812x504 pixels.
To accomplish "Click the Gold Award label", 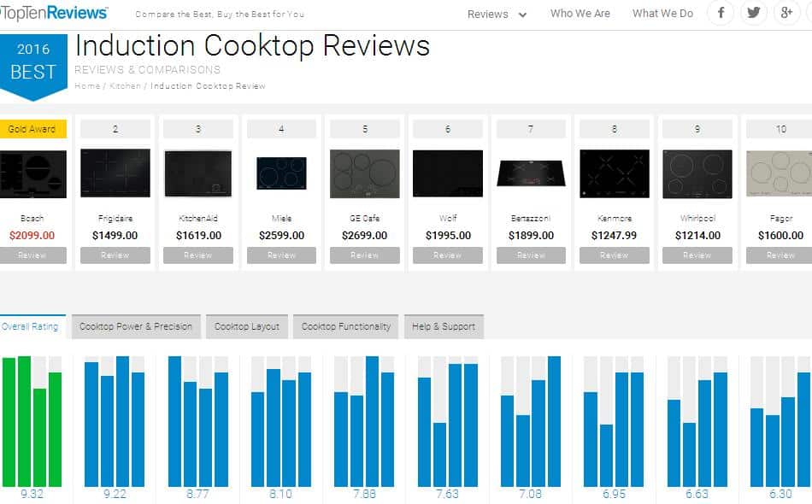I will click(32, 129).
